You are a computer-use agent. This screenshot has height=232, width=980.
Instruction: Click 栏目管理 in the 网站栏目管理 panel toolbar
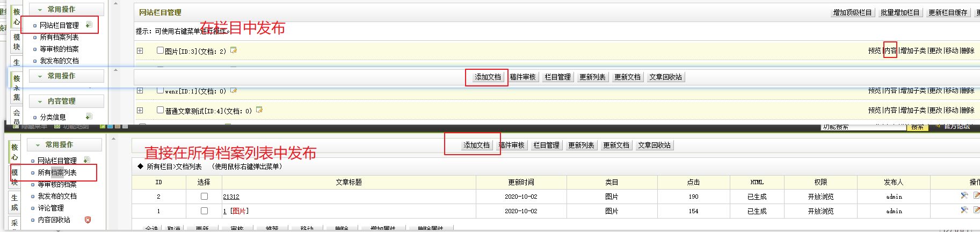557,77
